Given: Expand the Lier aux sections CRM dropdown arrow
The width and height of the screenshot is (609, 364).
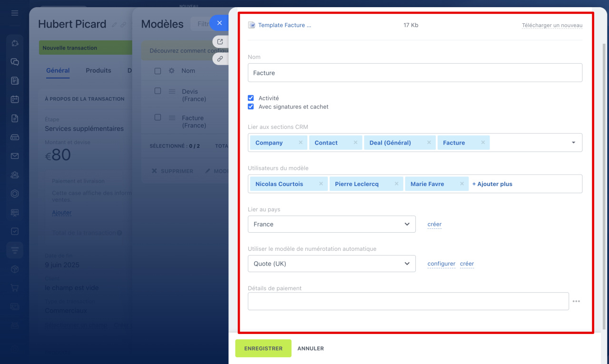Looking at the screenshot, I should [573, 143].
